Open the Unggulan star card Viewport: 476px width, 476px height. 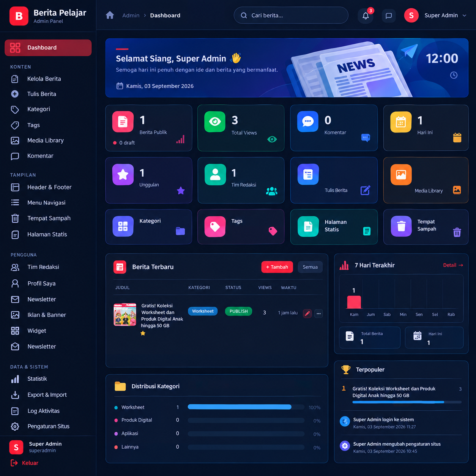[149, 180]
